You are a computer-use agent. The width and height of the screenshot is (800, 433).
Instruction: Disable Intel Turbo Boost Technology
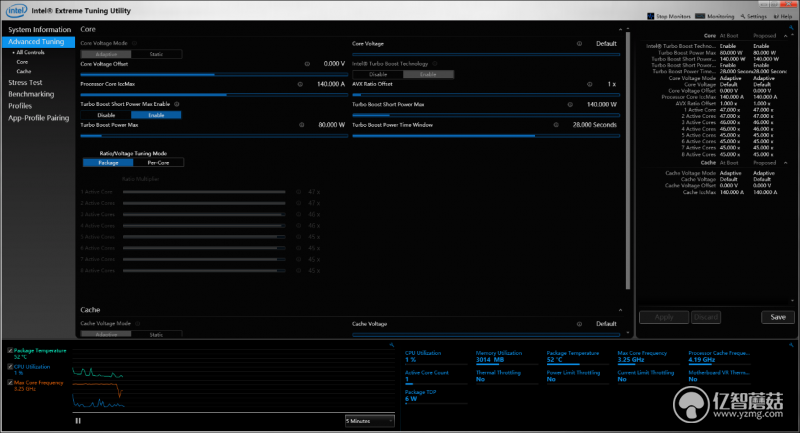click(x=378, y=74)
